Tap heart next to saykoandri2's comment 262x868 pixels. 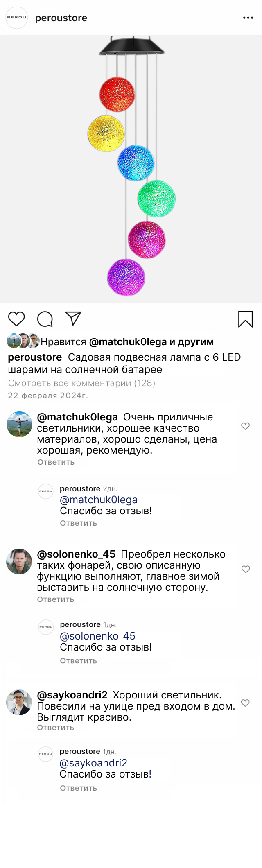coord(245,703)
